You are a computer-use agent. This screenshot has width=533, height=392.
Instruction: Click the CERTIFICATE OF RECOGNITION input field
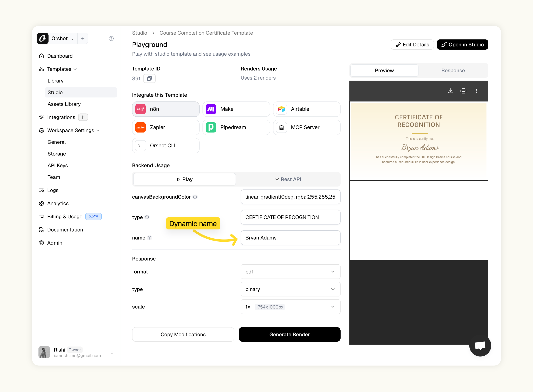point(290,217)
